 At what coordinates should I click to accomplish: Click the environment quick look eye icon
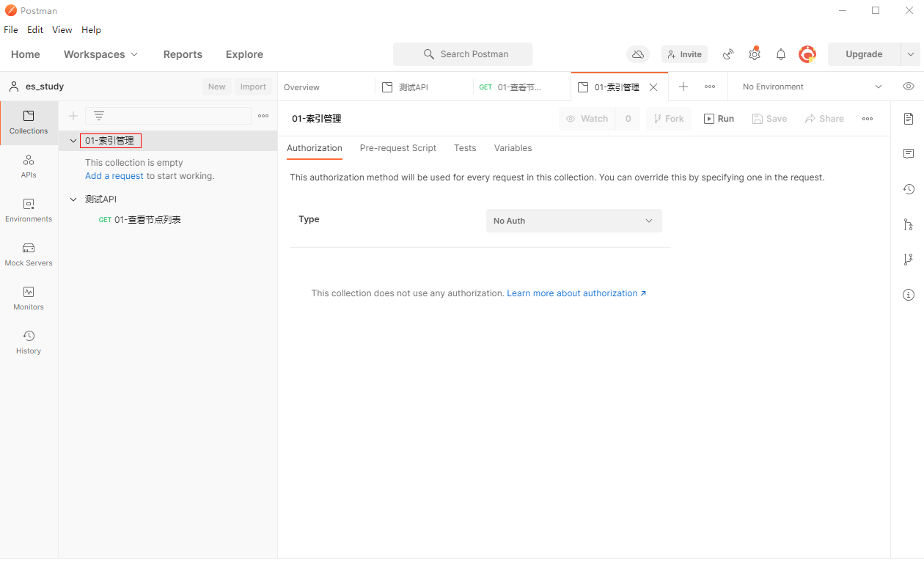pyautogui.click(x=909, y=87)
